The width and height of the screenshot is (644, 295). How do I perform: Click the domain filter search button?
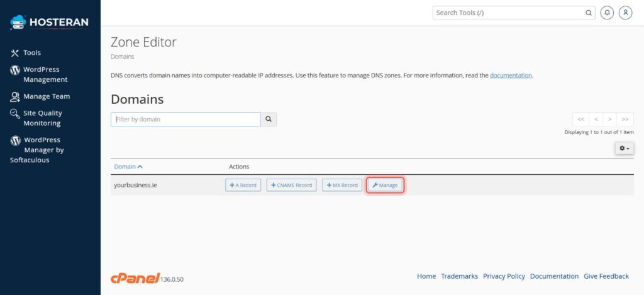point(269,119)
